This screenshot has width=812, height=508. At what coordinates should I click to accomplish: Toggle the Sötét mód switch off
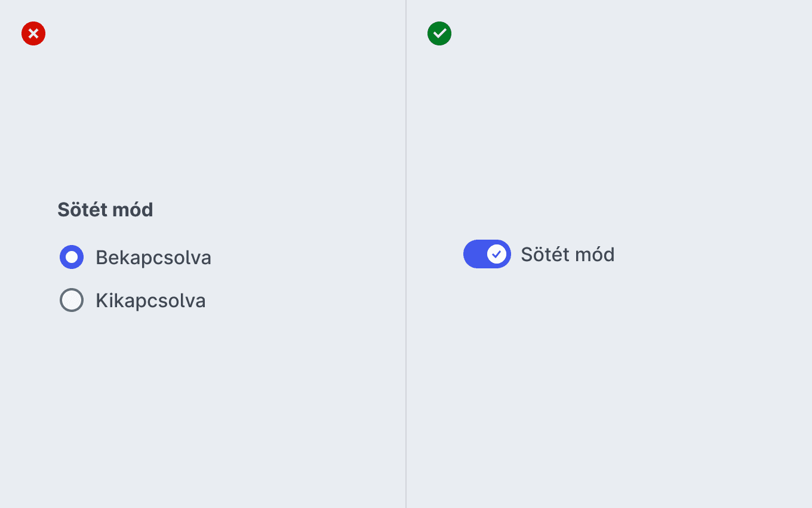[x=487, y=254]
